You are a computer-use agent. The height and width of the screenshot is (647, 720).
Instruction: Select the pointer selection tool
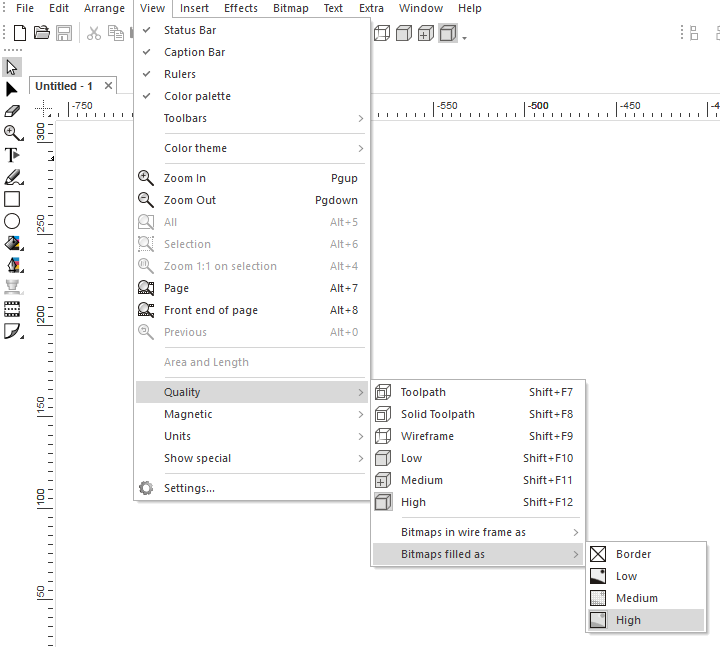(12, 67)
